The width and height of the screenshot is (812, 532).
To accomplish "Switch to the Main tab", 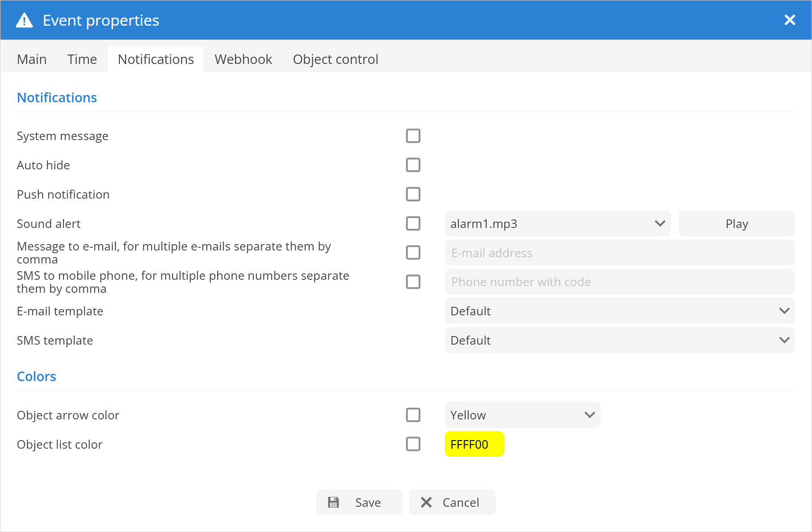I will click(x=32, y=59).
